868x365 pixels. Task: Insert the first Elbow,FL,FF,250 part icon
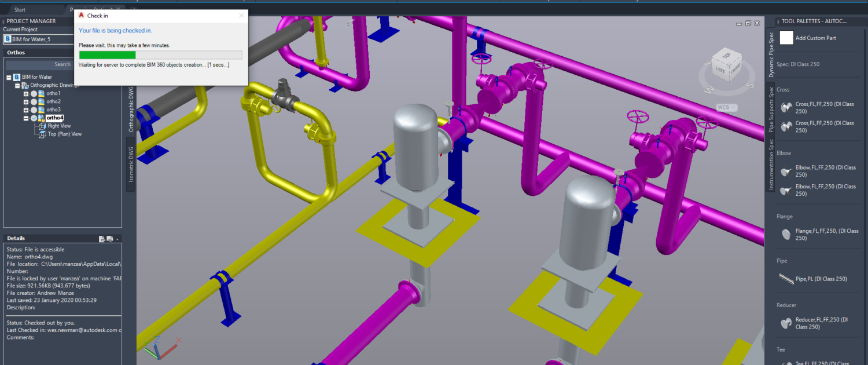(786, 171)
